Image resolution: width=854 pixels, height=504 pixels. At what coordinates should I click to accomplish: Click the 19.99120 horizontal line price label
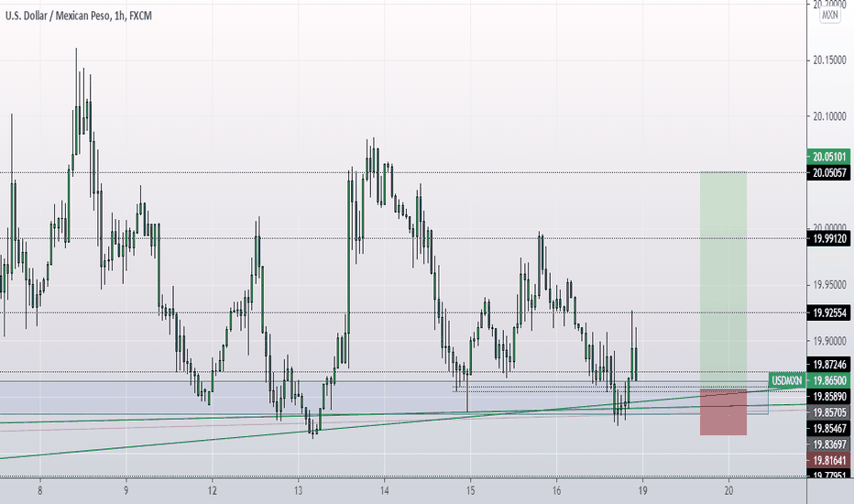click(x=828, y=238)
